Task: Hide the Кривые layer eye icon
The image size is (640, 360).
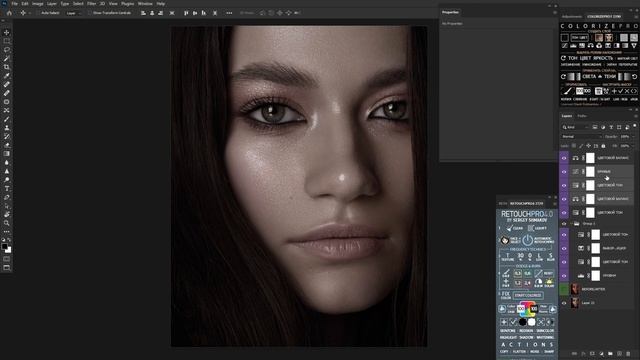Action: coord(564,172)
